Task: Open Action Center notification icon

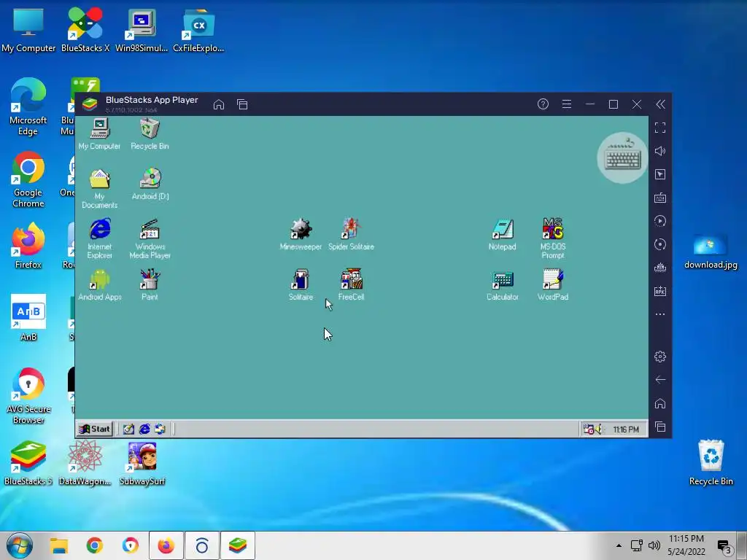Action: (x=724, y=547)
